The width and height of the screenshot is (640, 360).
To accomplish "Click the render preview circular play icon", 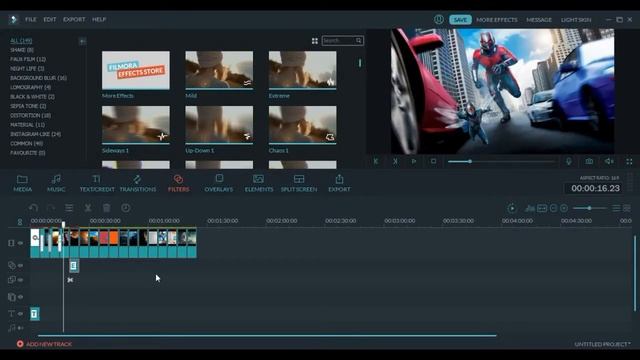I will (512, 209).
